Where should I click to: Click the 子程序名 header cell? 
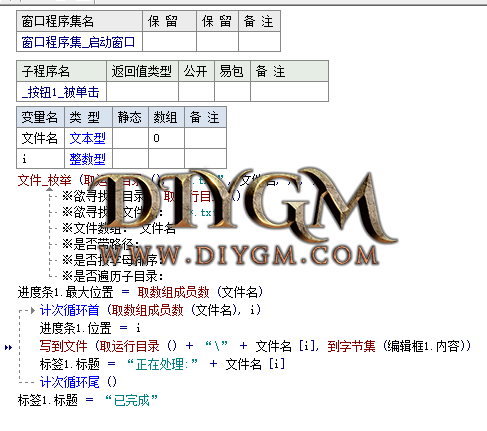click(x=61, y=71)
